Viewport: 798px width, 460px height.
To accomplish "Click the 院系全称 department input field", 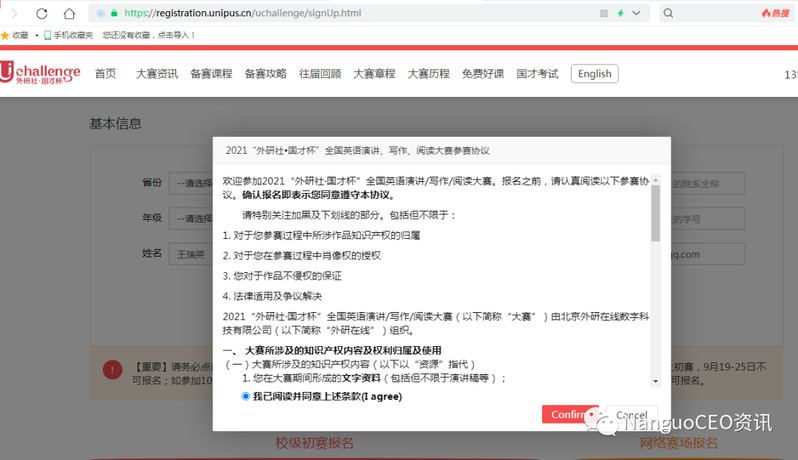I will (x=708, y=184).
